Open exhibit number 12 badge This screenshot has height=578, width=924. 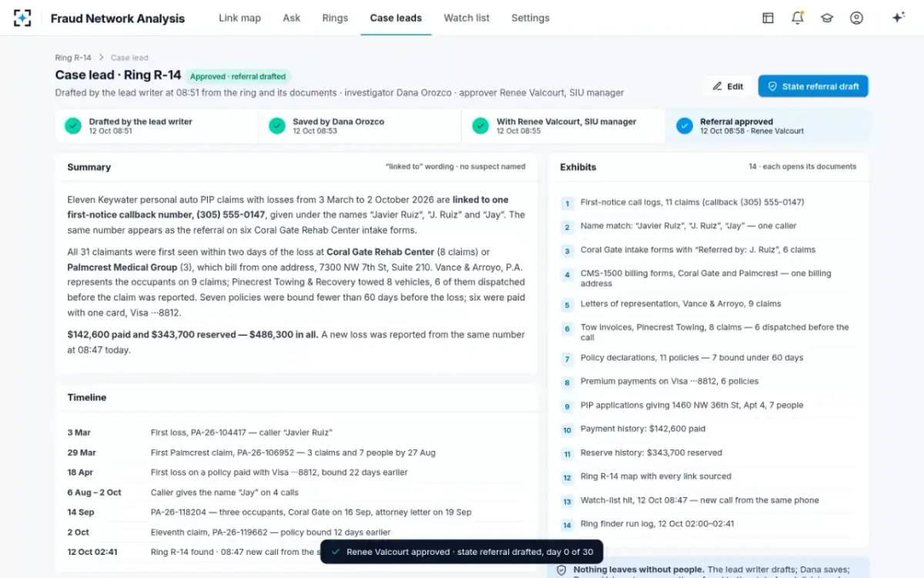(567, 478)
